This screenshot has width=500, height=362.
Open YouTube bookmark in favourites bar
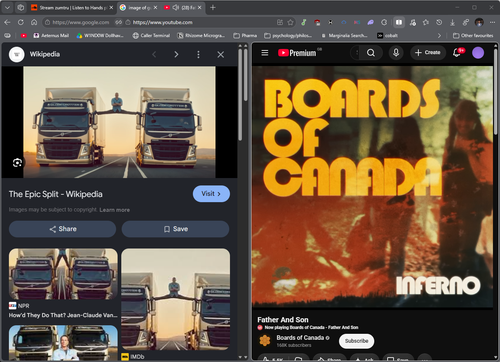pyautogui.click(x=24, y=35)
